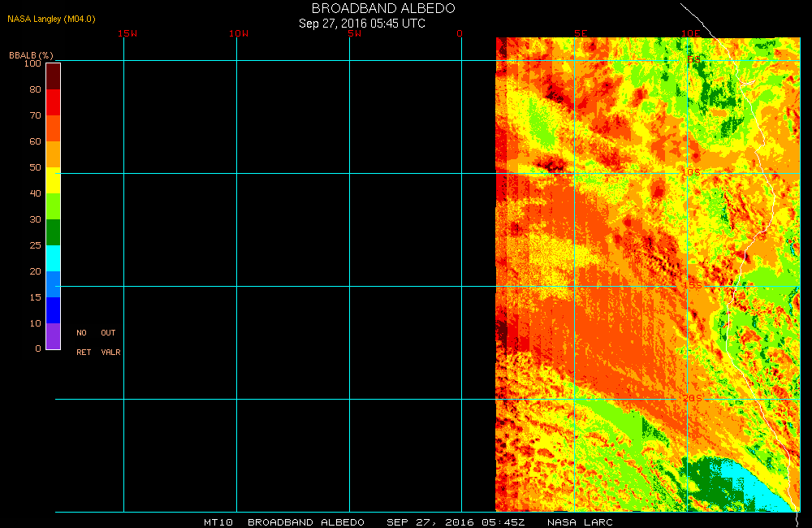Click the 'BBALB (%)' legend heading

point(31,55)
